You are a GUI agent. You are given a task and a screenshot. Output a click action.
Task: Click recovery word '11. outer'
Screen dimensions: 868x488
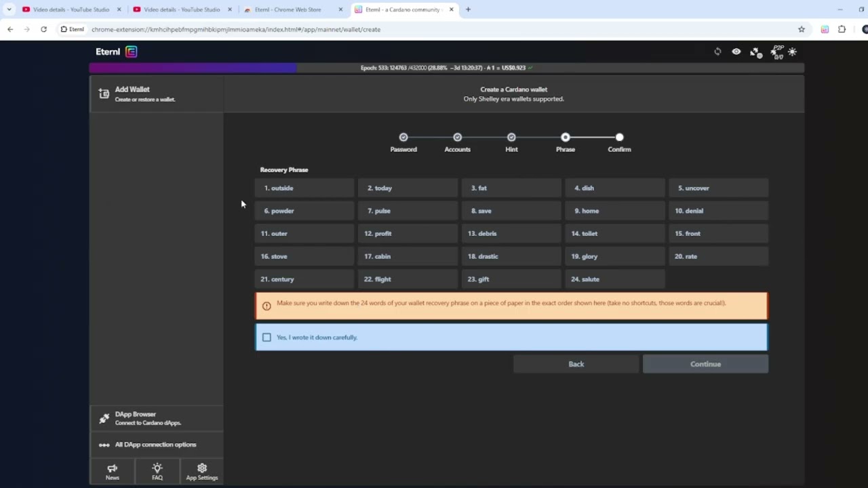(x=304, y=233)
